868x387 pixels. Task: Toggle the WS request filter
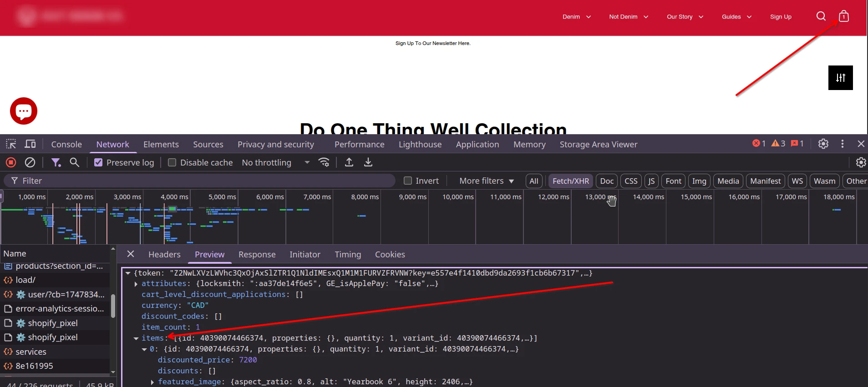(x=797, y=181)
